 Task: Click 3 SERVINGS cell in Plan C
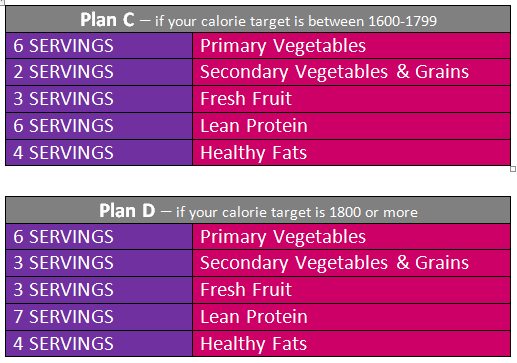pyautogui.click(x=99, y=99)
